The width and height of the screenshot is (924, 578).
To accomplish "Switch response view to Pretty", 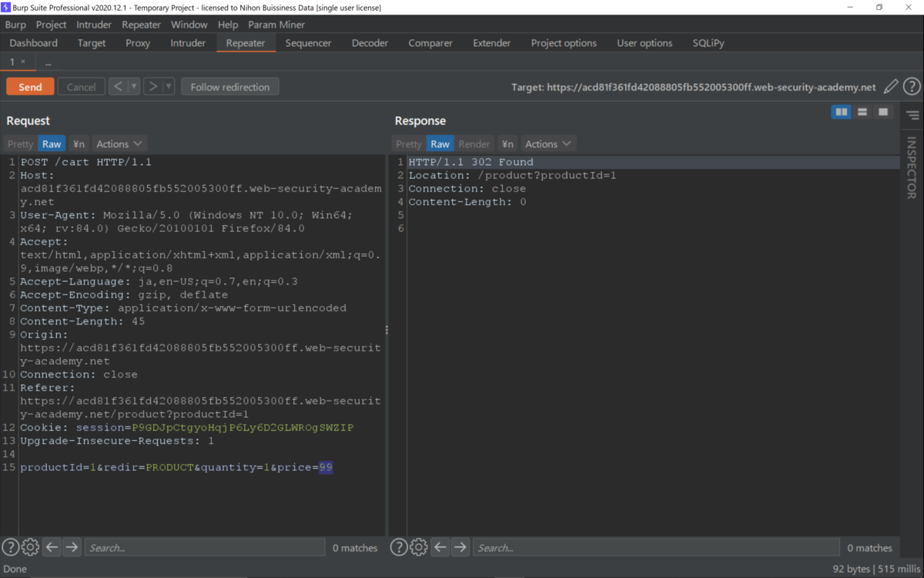I will coord(409,144).
